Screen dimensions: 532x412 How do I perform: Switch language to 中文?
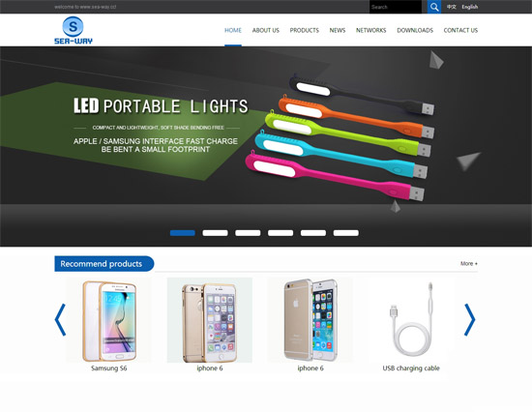[452, 7]
